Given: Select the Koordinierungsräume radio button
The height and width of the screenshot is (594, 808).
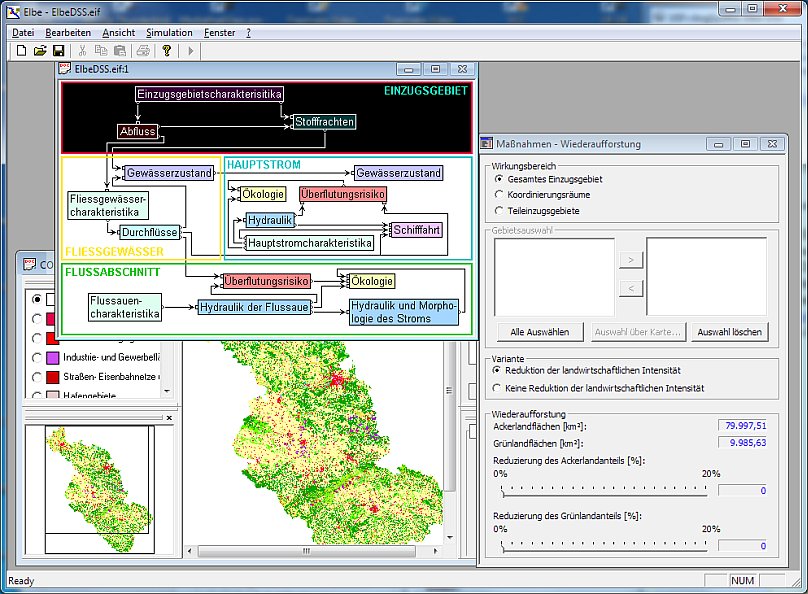Looking at the screenshot, I should click(499, 195).
